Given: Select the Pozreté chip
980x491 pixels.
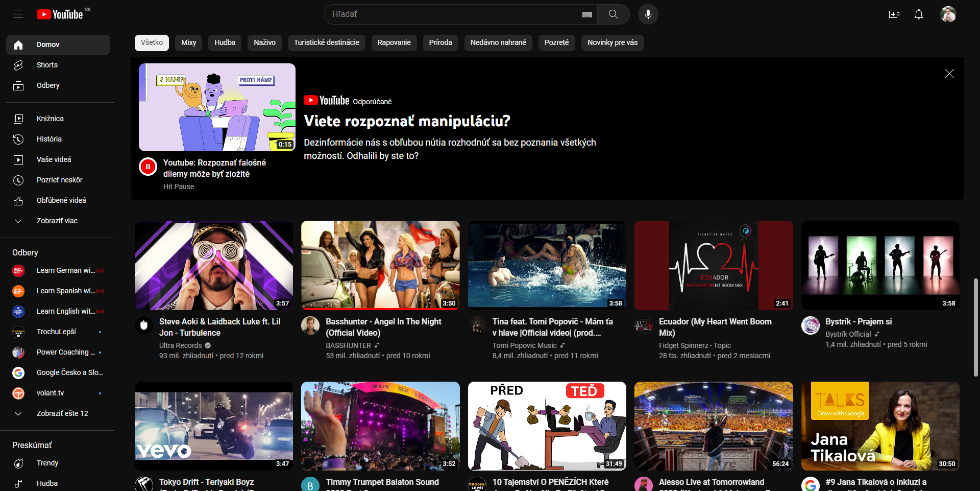Looking at the screenshot, I should point(556,42).
